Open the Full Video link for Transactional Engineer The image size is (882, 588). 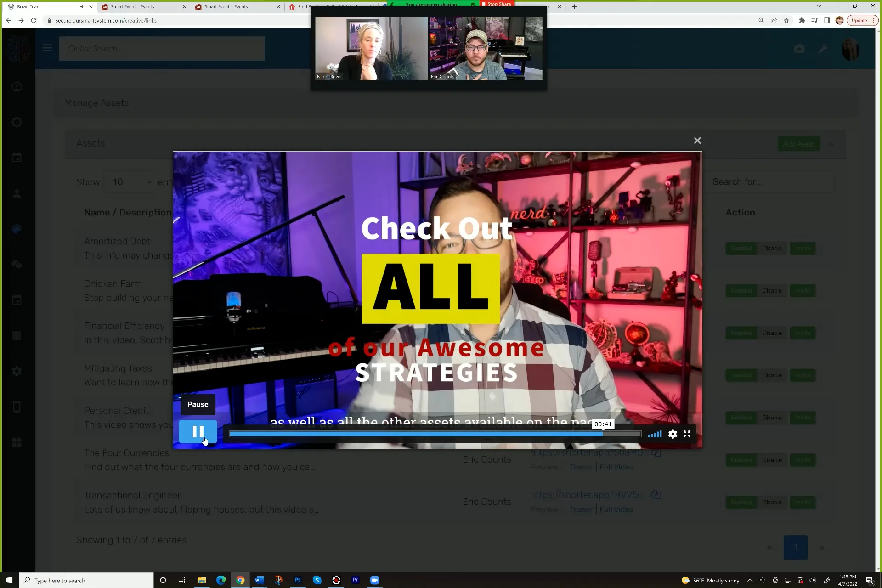[616, 509]
